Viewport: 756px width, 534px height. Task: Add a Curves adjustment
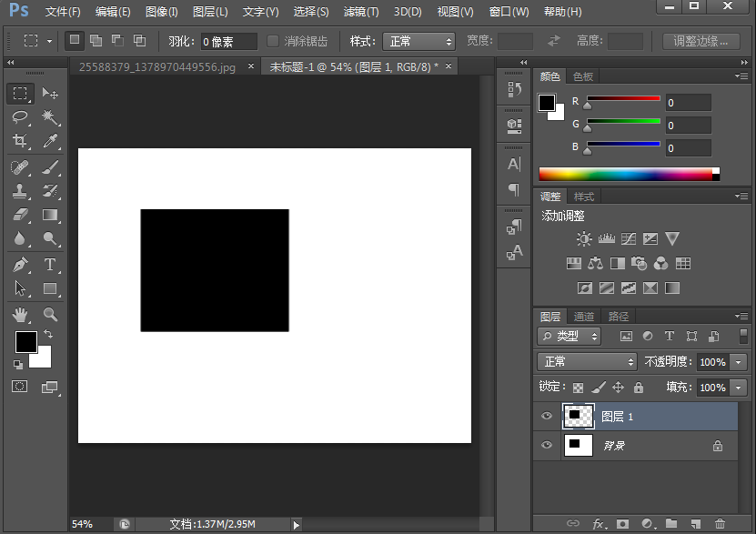click(629, 238)
